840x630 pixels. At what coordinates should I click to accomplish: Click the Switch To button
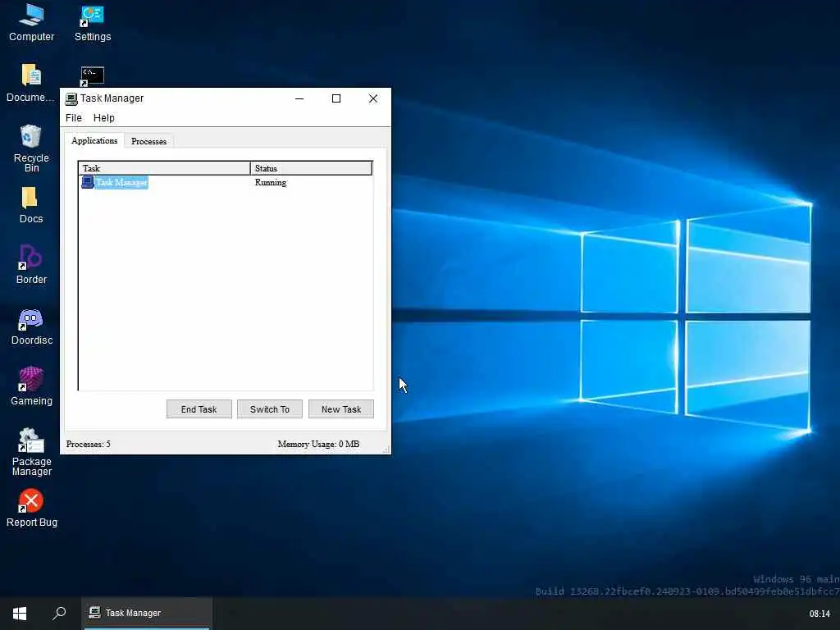269,409
